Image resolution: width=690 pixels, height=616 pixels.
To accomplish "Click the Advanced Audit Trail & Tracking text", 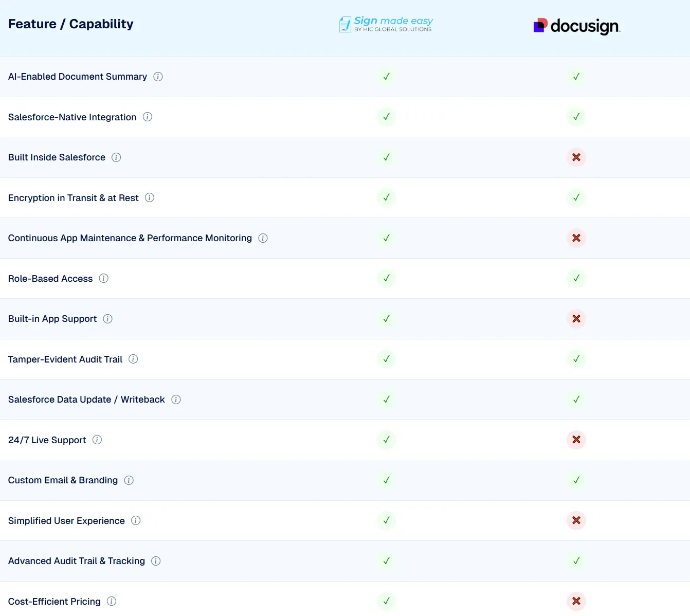I will 77,561.
